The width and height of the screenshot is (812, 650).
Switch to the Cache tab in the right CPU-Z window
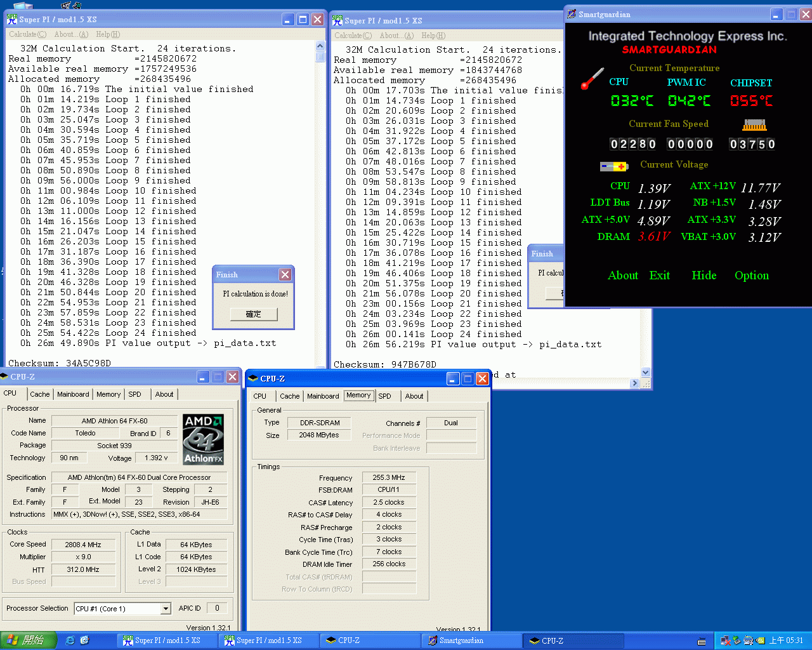click(289, 396)
